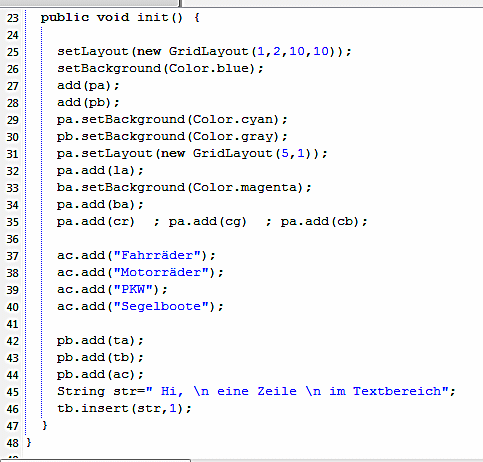Click the word Textbereich in the string
Viewport: 483px width, 462px height.
397,391
